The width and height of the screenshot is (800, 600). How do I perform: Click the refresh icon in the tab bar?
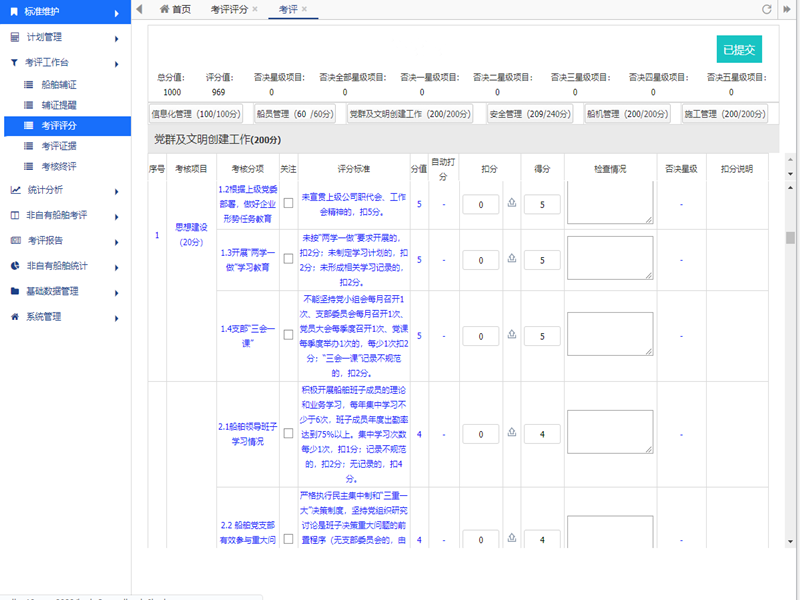767,9
